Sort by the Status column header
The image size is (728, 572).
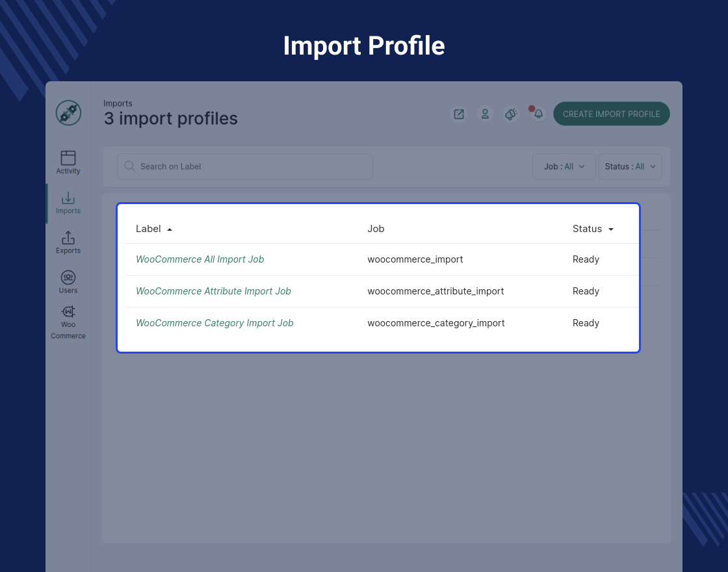pos(593,229)
